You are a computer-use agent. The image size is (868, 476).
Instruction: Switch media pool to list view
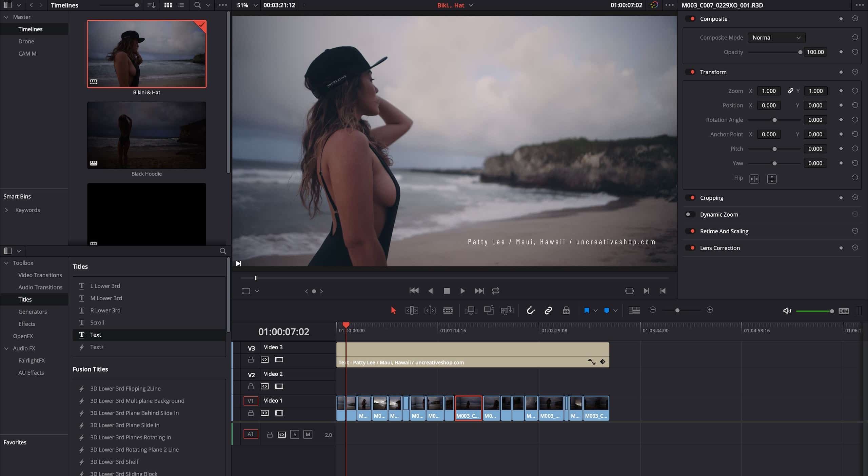click(x=181, y=5)
